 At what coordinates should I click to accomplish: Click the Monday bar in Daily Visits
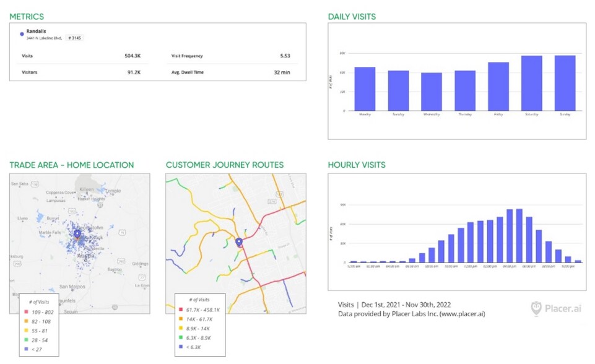click(365, 89)
